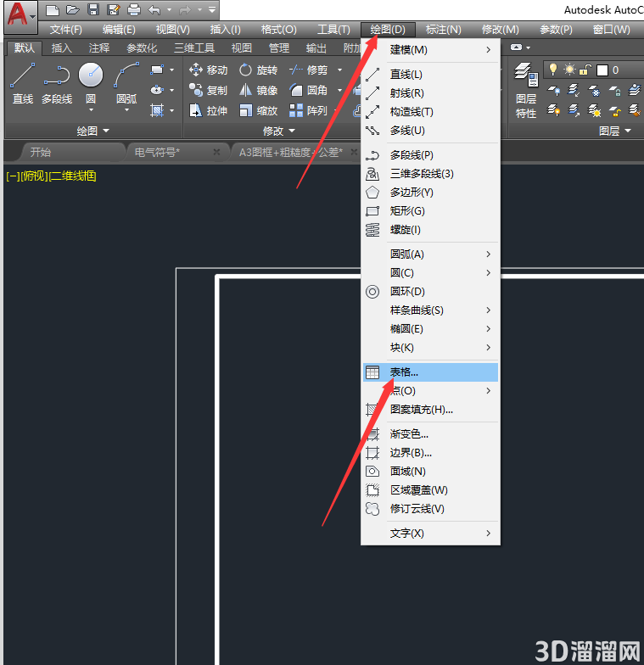Click the AutoCAD application logo button
644x665 pixels.
coord(20,16)
